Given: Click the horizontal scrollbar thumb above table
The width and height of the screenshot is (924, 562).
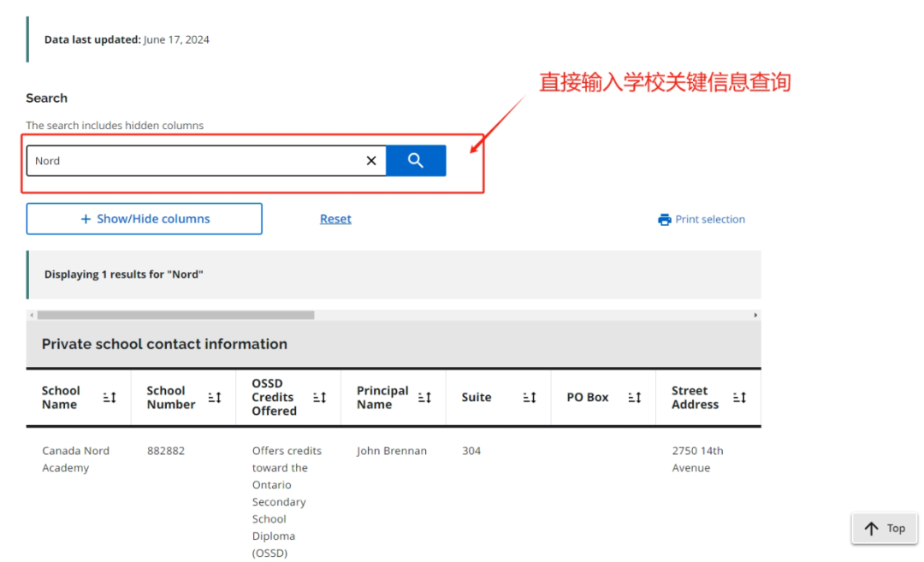Looking at the screenshot, I should tap(175, 315).
